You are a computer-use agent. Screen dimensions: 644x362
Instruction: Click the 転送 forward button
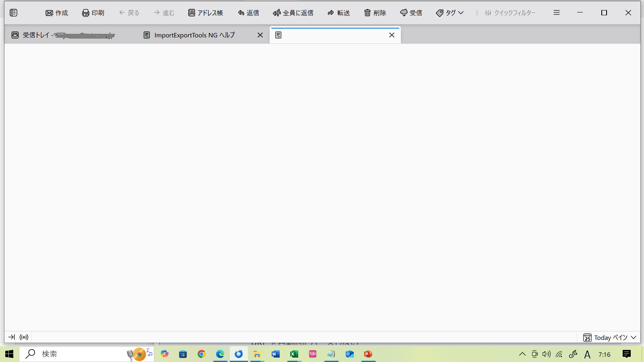pos(339,13)
